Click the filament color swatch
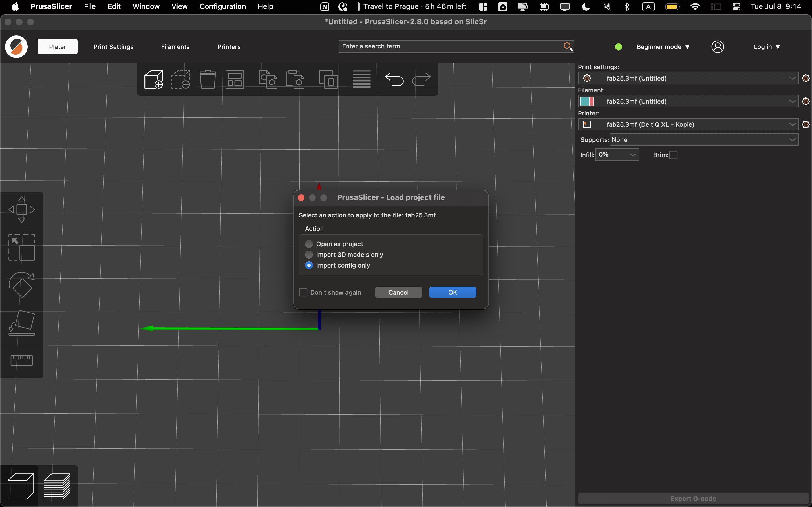Image resolution: width=812 pixels, height=507 pixels. [587, 101]
